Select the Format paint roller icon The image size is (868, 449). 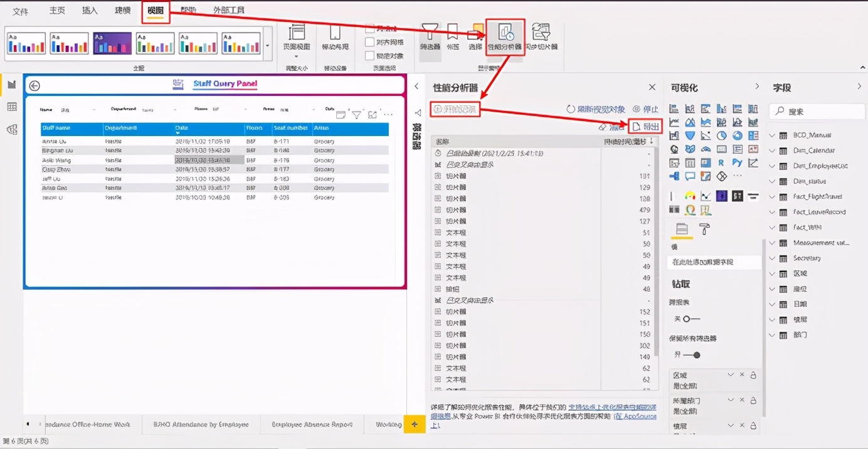click(704, 229)
